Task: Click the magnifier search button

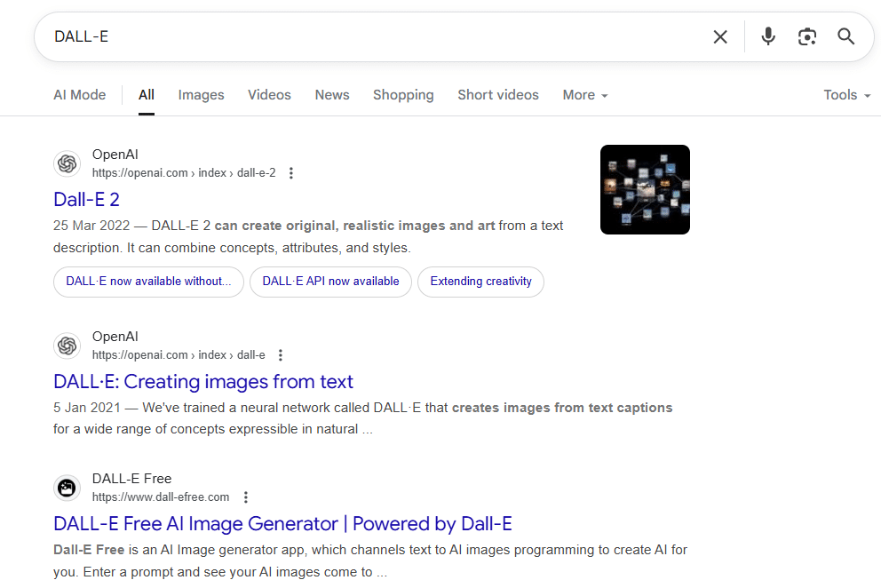Action: coord(845,36)
